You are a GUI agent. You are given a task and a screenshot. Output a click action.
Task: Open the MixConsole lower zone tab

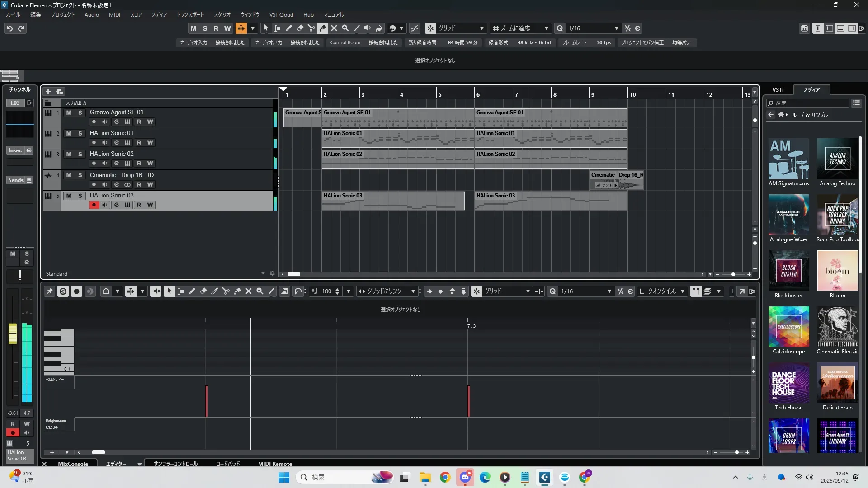(x=73, y=464)
